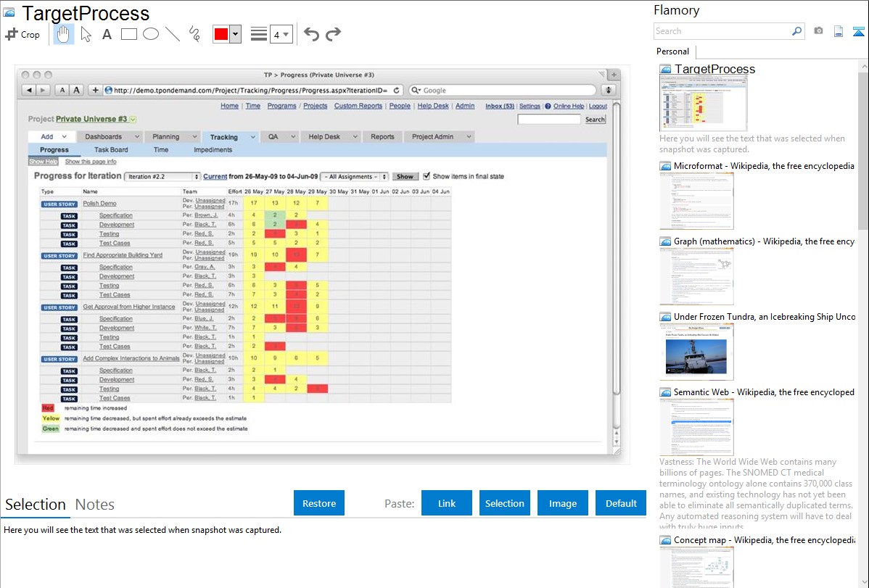Toggle Show items in final state checkbox
The image size is (869, 588).
click(427, 176)
